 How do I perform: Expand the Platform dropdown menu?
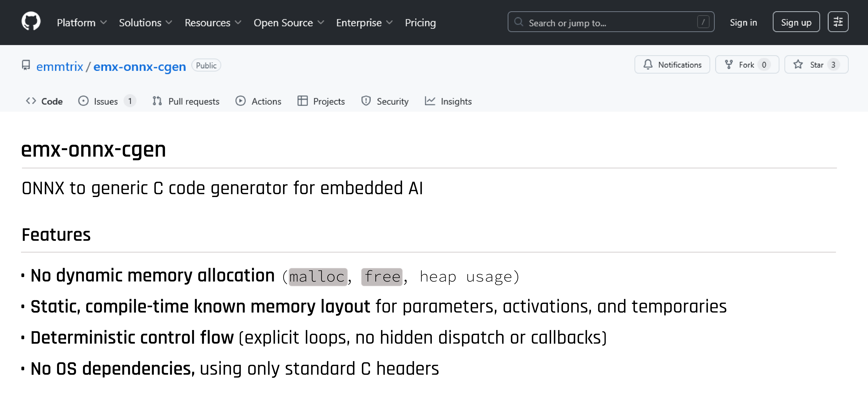point(81,23)
